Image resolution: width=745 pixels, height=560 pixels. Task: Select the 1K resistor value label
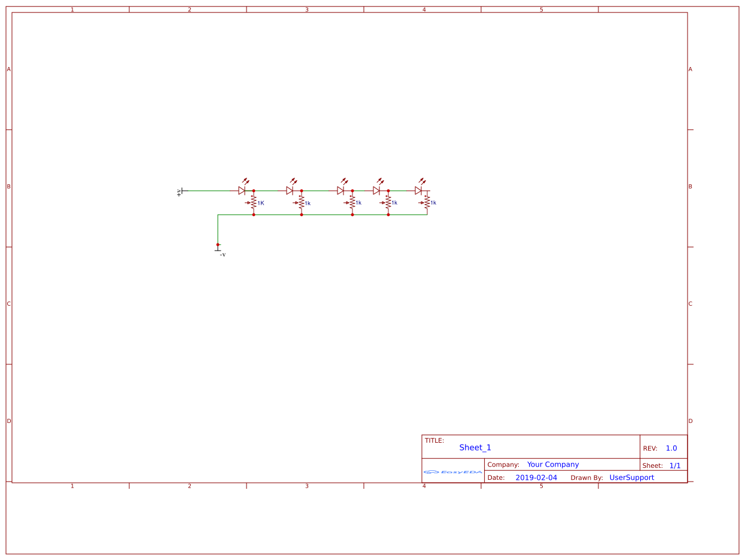click(260, 203)
